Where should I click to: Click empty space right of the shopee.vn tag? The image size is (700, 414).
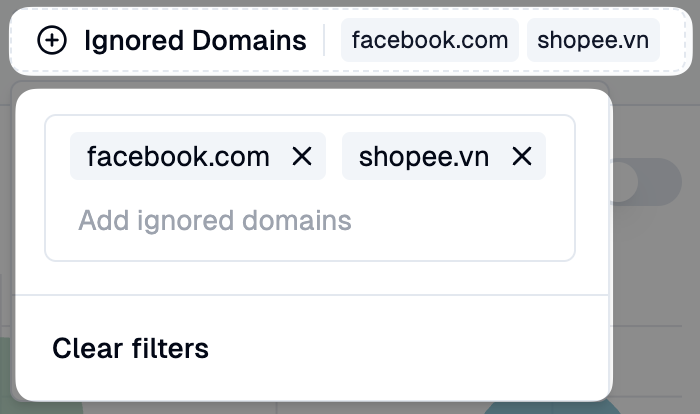tap(560, 157)
